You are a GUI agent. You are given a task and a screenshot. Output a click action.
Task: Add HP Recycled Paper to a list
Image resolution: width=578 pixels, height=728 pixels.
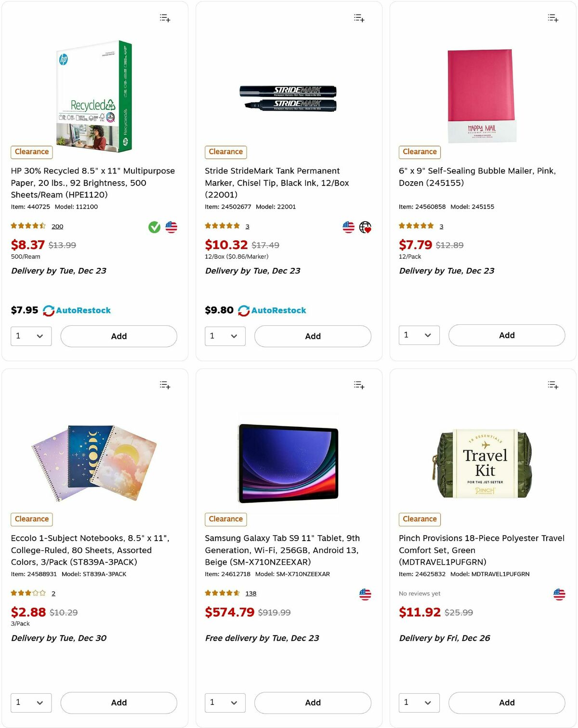(165, 18)
